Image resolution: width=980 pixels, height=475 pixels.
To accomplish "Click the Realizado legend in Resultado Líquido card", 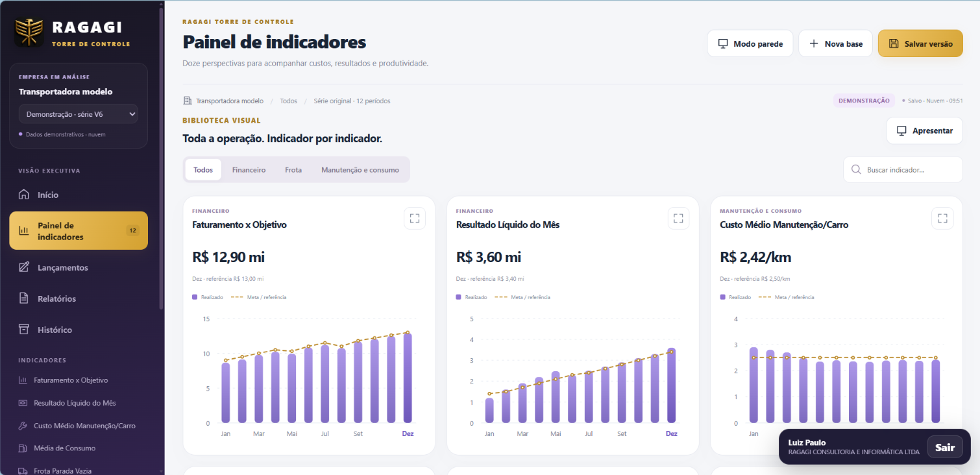I will pos(471,297).
